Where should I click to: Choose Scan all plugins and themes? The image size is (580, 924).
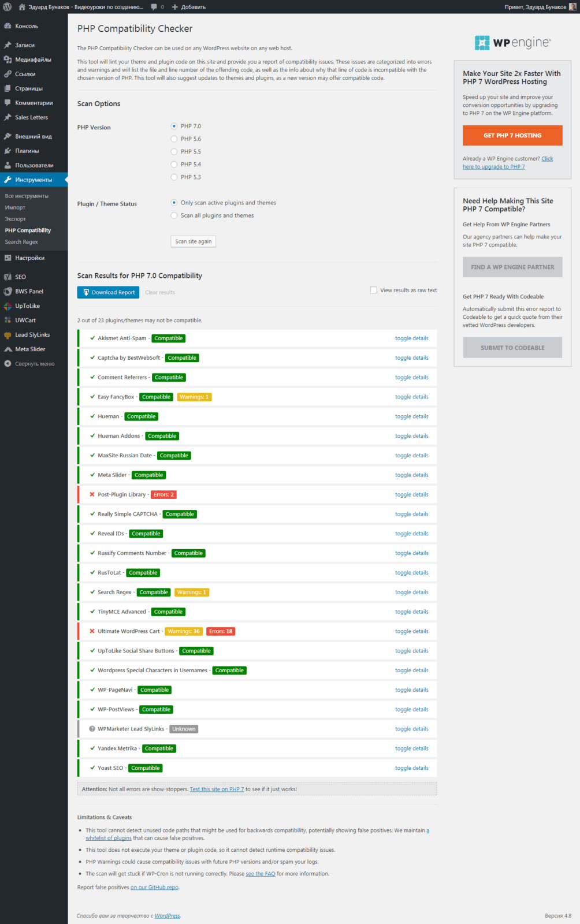click(174, 215)
